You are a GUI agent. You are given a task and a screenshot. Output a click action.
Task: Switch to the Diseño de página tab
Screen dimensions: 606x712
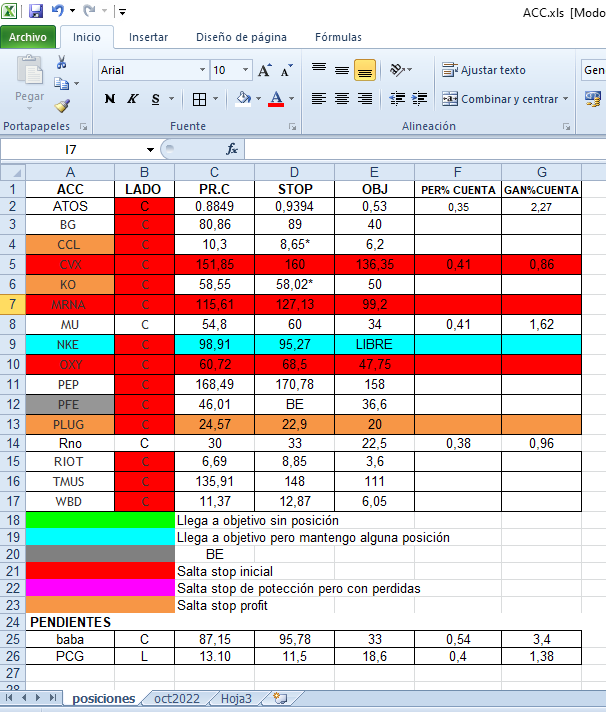(241, 37)
